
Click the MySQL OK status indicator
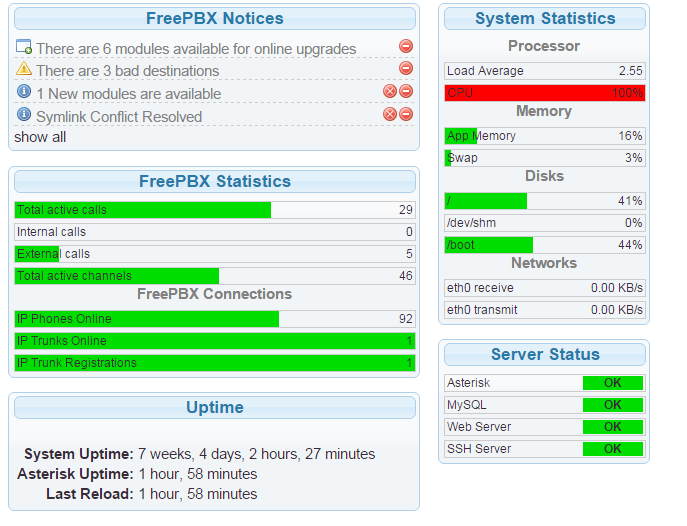coord(613,405)
